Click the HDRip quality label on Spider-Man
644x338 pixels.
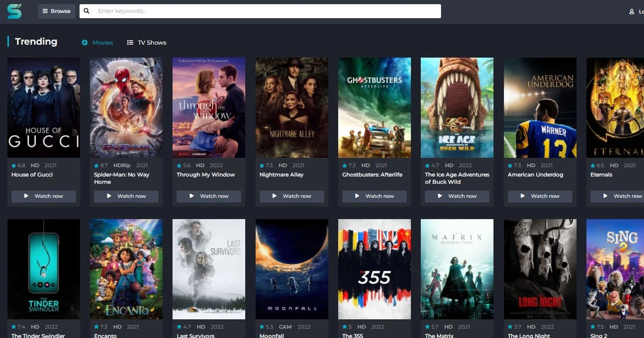122,165
